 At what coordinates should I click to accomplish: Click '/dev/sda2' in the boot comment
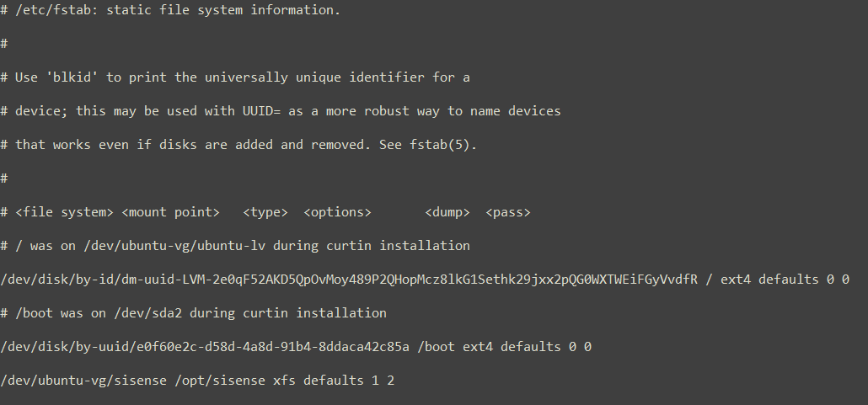147,313
